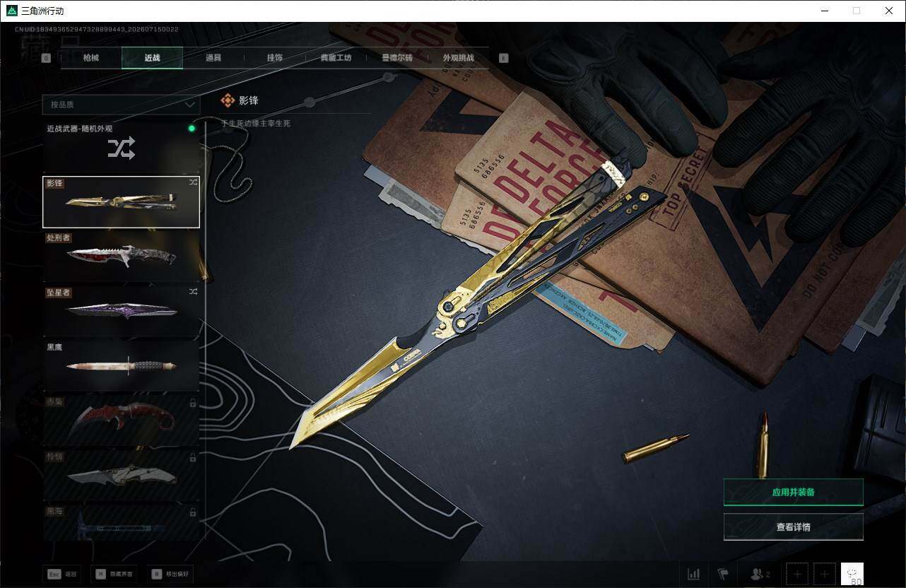
Task: Select the 黑鹰 knife skin
Action: click(x=121, y=366)
